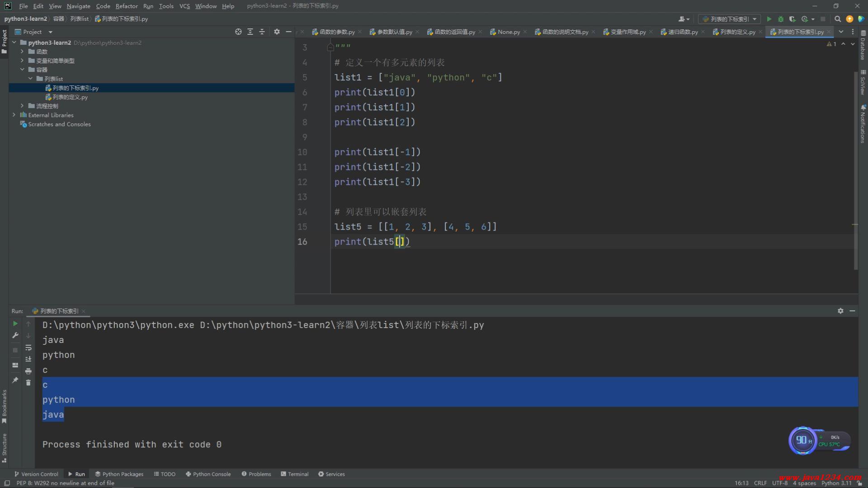Click Rerun icon in Run panel
The width and height of the screenshot is (868, 488).
15,324
